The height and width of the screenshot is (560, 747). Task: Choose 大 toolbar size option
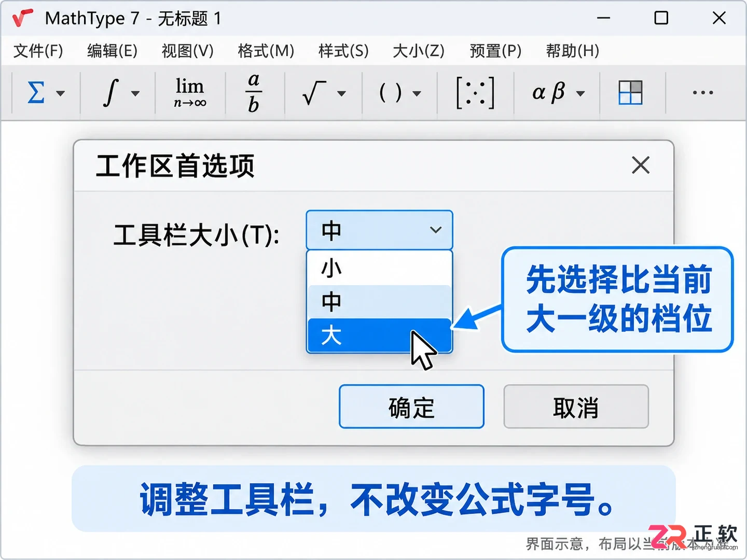point(380,335)
